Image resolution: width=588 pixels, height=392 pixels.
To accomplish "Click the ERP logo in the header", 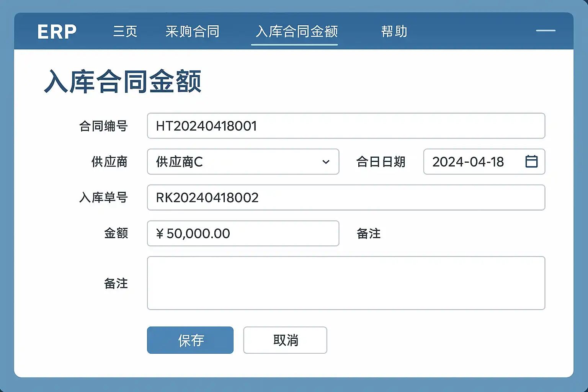I will (x=57, y=31).
